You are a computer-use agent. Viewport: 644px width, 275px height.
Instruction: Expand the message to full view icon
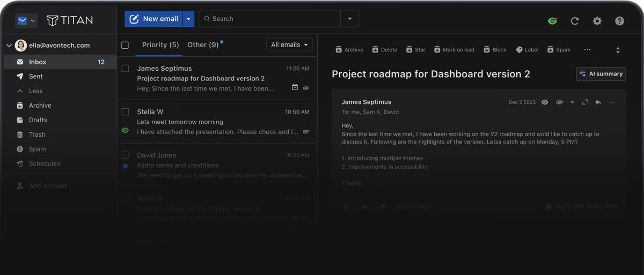[585, 102]
